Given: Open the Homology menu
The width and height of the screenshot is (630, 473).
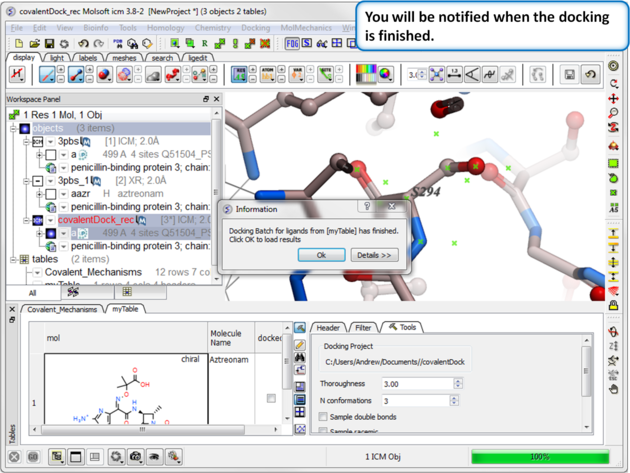Looking at the screenshot, I should coord(166,28).
